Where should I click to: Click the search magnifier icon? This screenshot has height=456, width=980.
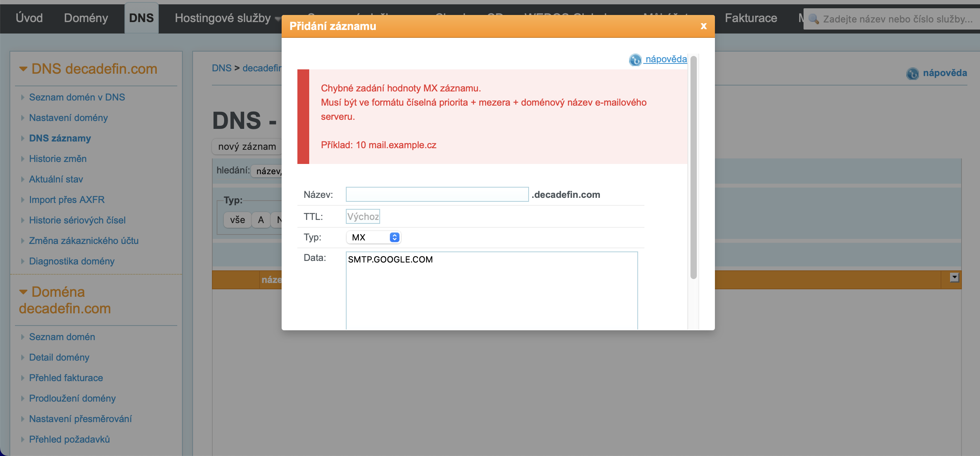coord(813,19)
